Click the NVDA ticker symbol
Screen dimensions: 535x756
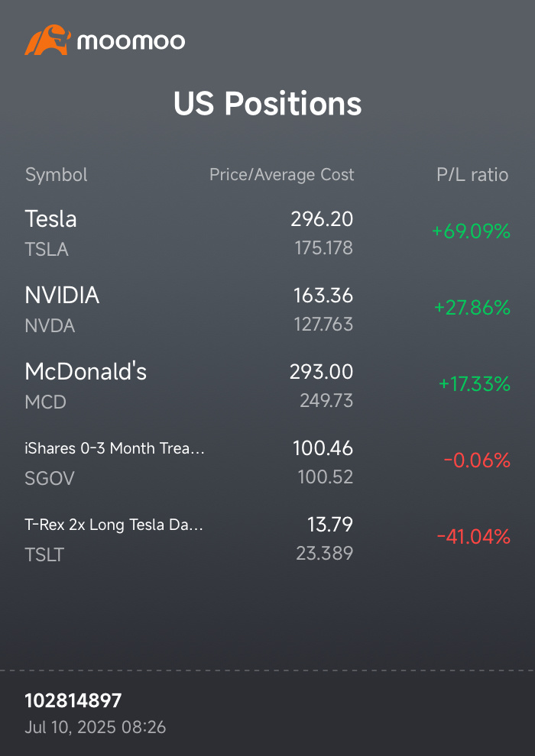[x=50, y=326]
